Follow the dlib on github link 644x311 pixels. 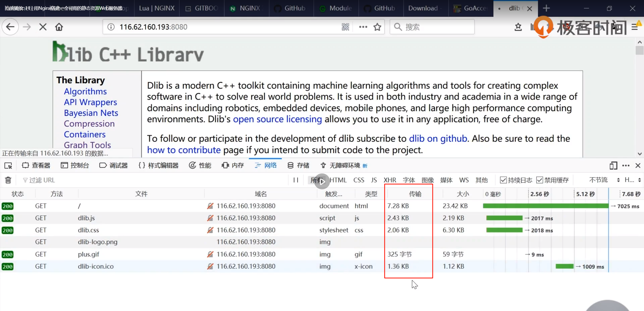pyautogui.click(x=438, y=139)
